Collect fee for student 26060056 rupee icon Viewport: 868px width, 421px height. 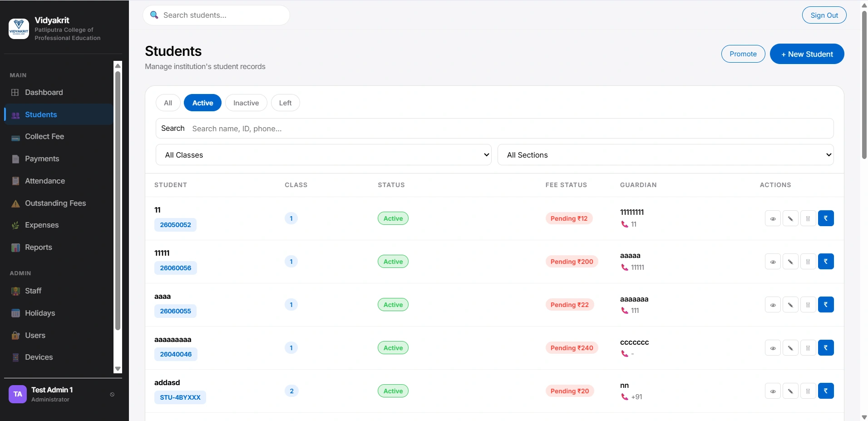pyautogui.click(x=826, y=262)
